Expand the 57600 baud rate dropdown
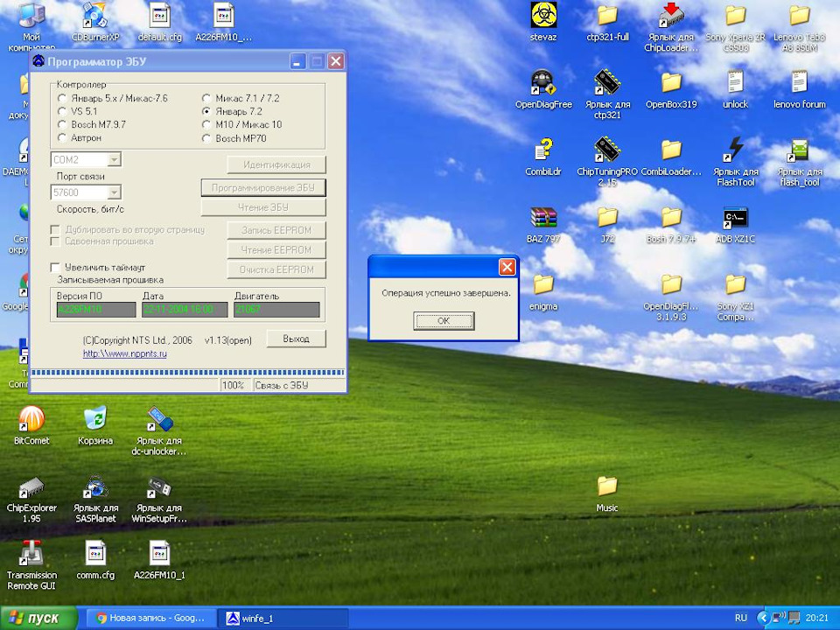 point(114,192)
